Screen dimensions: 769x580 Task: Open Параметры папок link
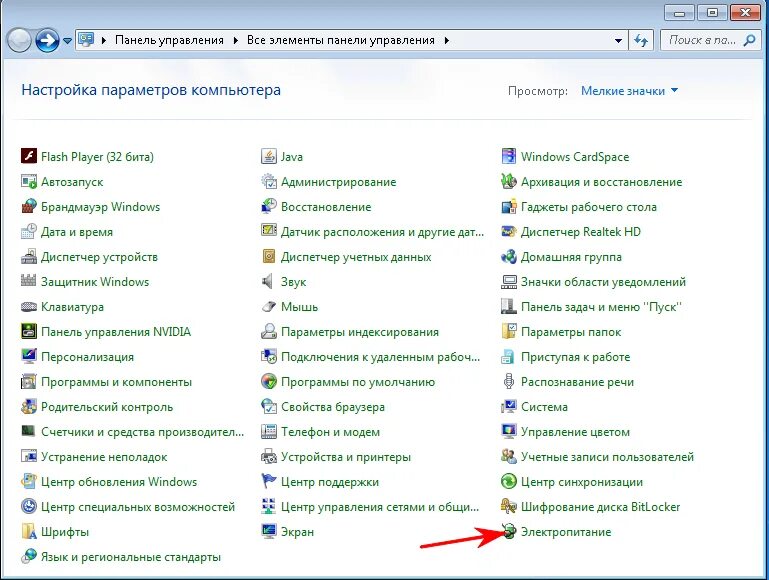click(571, 332)
